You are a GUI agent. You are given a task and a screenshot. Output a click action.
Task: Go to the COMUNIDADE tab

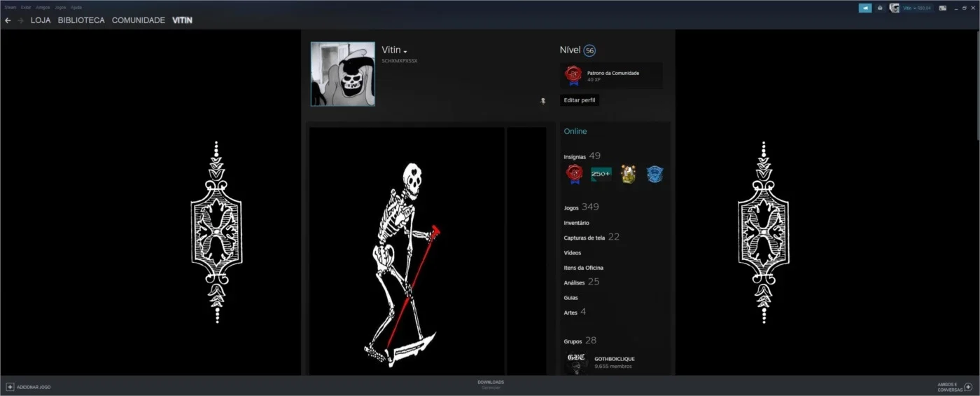click(139, 20)
